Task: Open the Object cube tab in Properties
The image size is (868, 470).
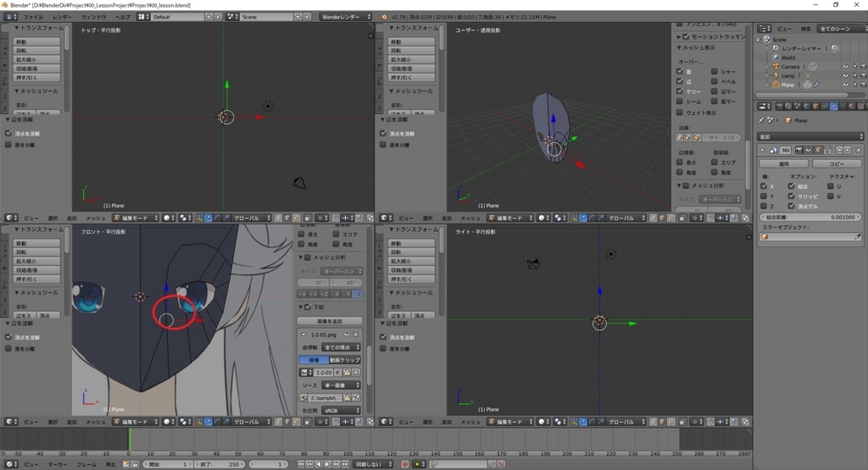Action: (815, 106)
